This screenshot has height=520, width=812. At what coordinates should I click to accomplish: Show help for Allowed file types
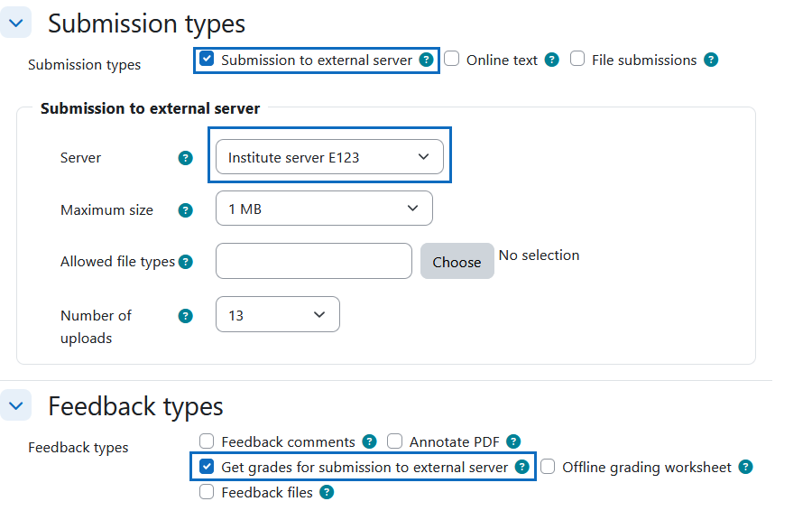point(186,262)
